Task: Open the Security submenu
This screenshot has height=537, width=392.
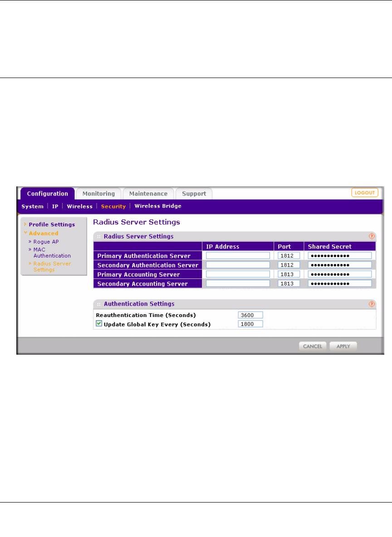Action: tap(113, 206)
